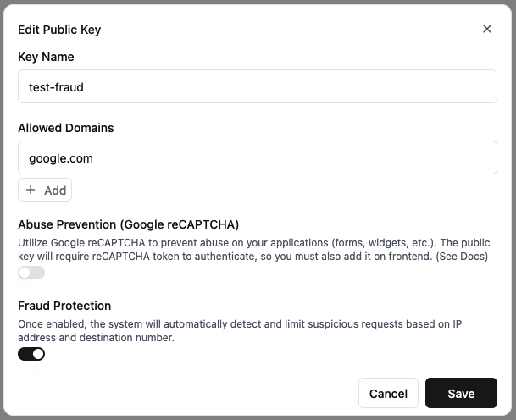
Task: Click the Abuse Prevention (Google reCAPTCHA) heading
Action: click(x=128, y=224)
